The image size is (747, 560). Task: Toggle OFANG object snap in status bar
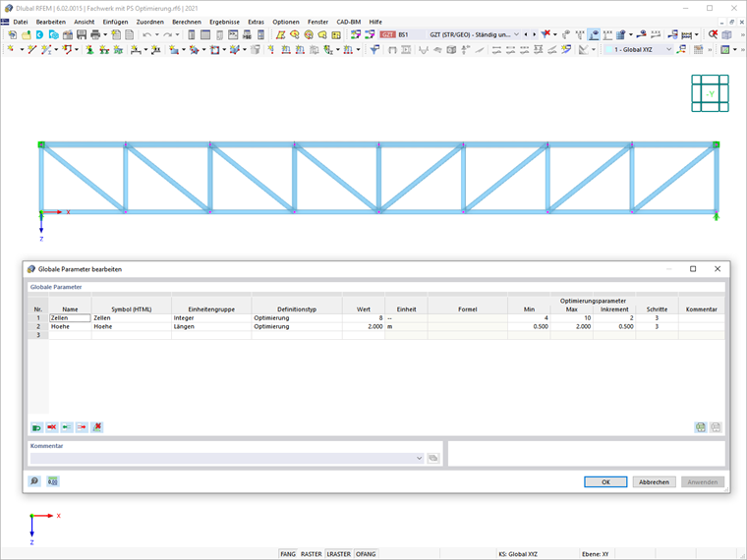[366, 554]
